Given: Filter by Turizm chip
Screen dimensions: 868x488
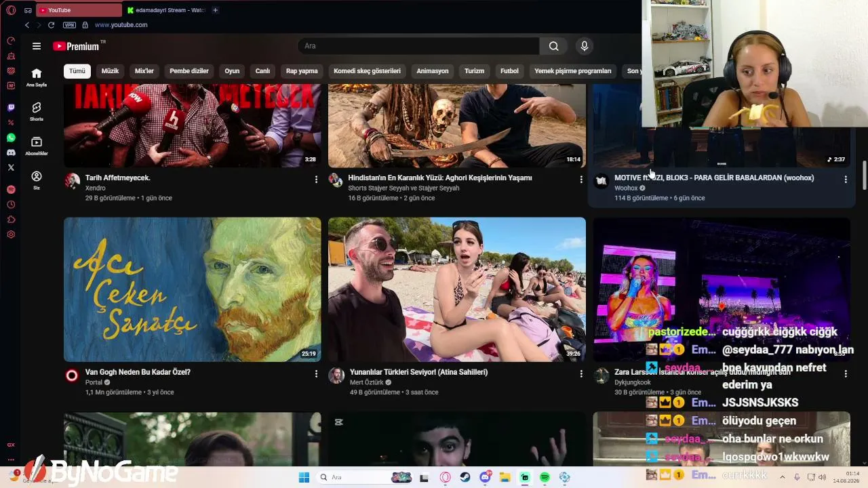Looking at the screenshot, I should (x=475, y=71).
